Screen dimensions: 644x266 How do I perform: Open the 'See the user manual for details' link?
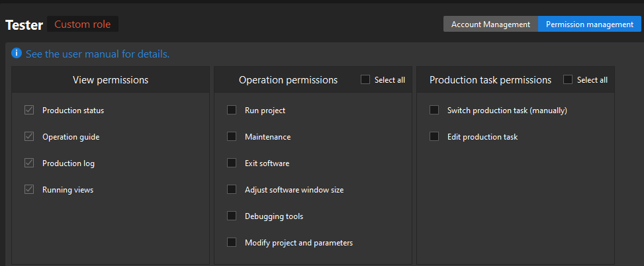pyautogui.click(x=97, y=54)
